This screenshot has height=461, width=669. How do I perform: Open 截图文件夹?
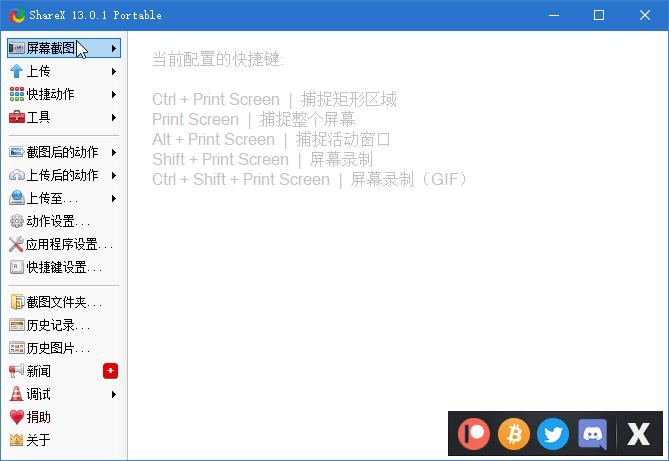coord(62,302)
